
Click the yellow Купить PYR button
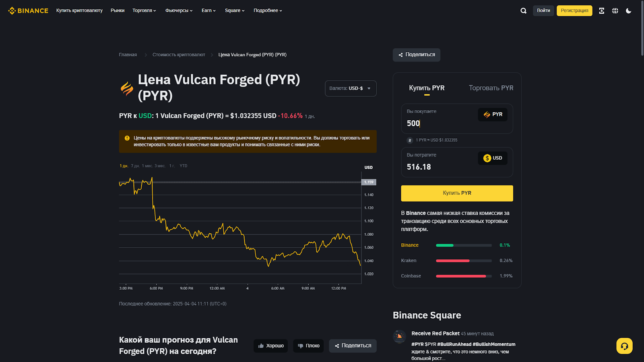(457, 193)
